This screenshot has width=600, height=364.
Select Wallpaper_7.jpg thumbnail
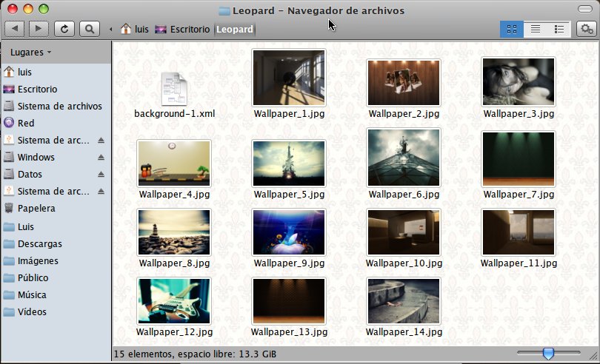coord(519,159)
